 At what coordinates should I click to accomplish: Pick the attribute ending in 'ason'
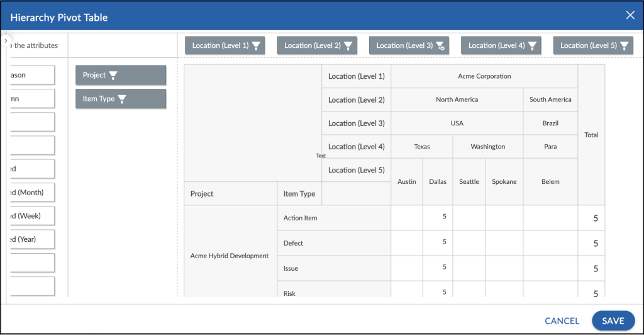coord(33,75)
